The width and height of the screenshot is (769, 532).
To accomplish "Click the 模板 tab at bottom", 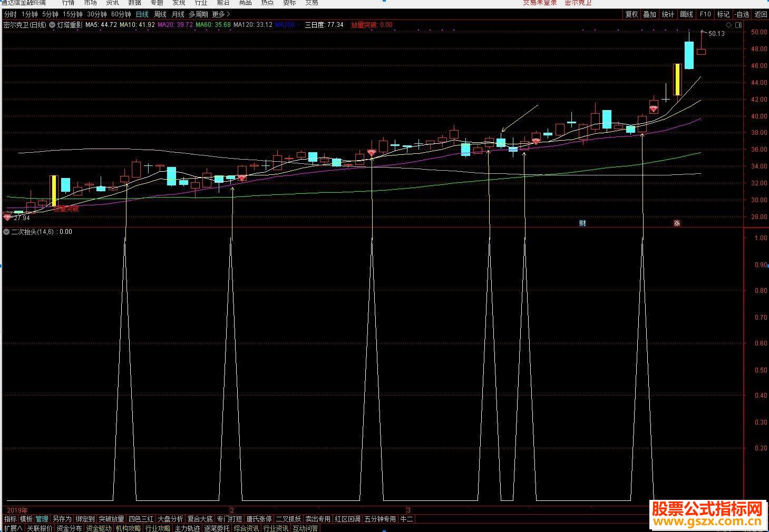I will click(x=26, y=519).
